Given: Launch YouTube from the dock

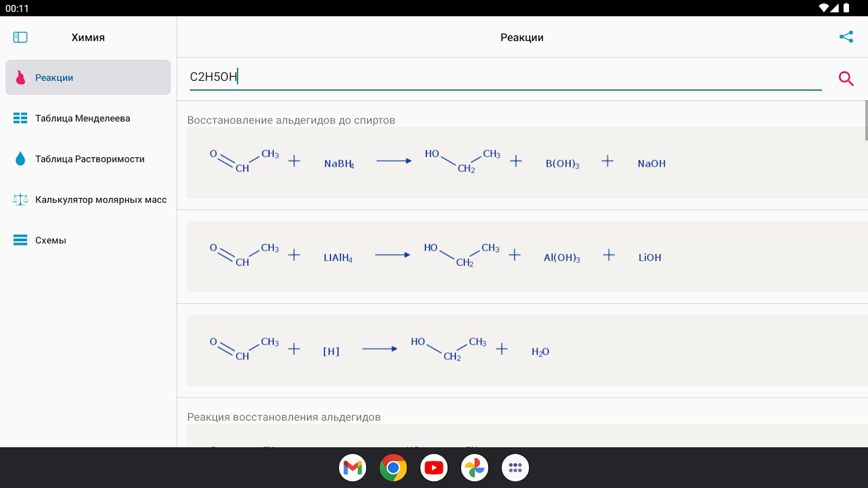Looking at the screenshot, I should coord(434,468).
